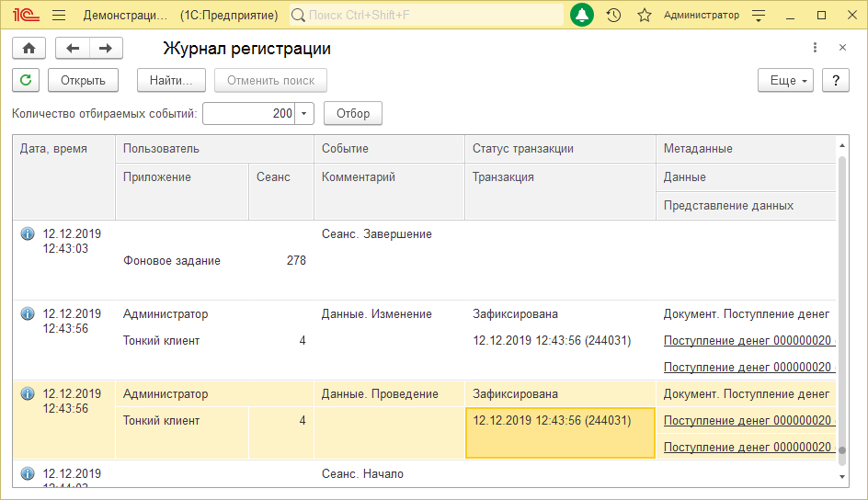
Task: Open second Поступление денег link in Изменение row
Action: click(x=749, y=368)
